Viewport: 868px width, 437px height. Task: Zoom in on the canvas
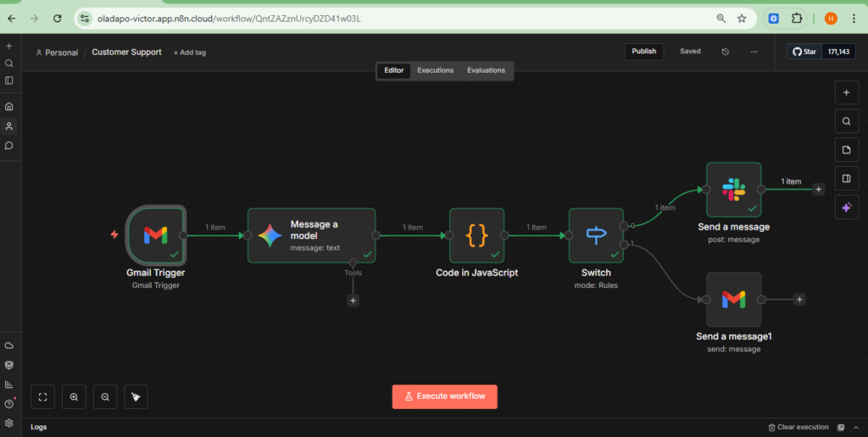[x=75, y=396]
